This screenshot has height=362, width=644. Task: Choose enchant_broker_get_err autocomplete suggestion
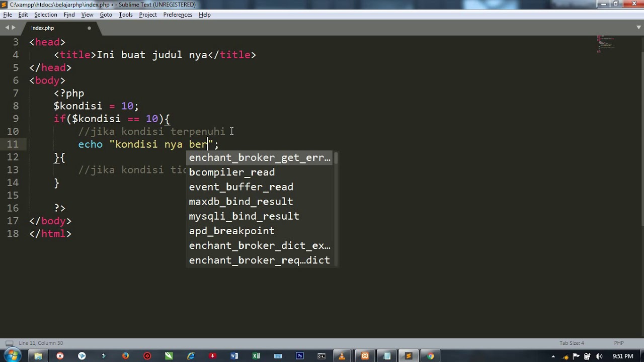260,157
